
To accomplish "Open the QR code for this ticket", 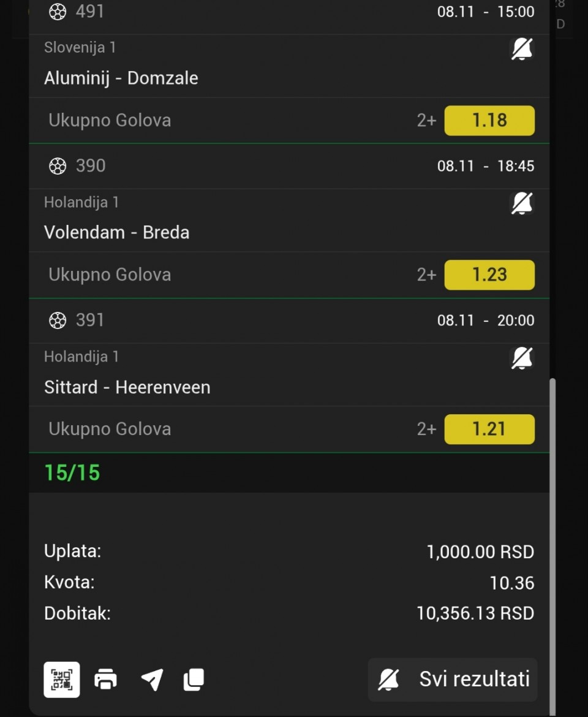I will pos(62,680).
